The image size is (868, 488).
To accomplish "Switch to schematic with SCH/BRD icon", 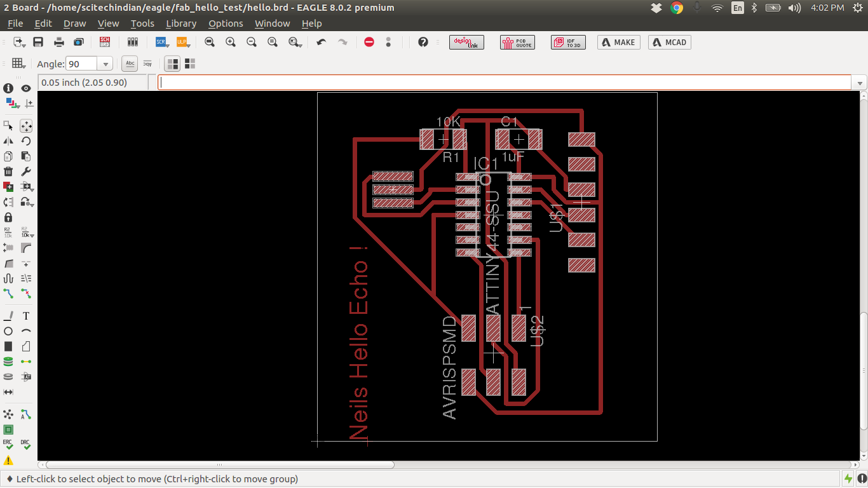I will point(105,42).
